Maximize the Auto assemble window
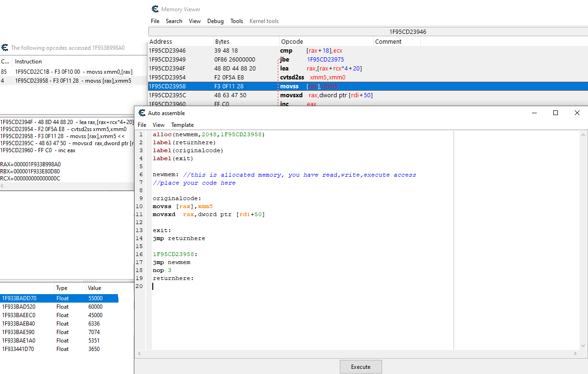The image size is (588, 374). [556, 113]
